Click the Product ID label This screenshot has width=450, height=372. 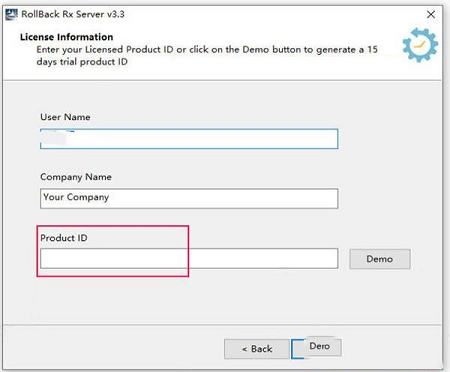[x=64, y=238]
